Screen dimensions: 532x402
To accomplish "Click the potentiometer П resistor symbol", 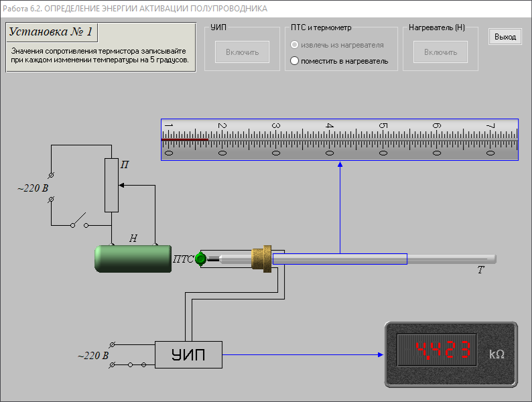I will click(x=111, y=185).
